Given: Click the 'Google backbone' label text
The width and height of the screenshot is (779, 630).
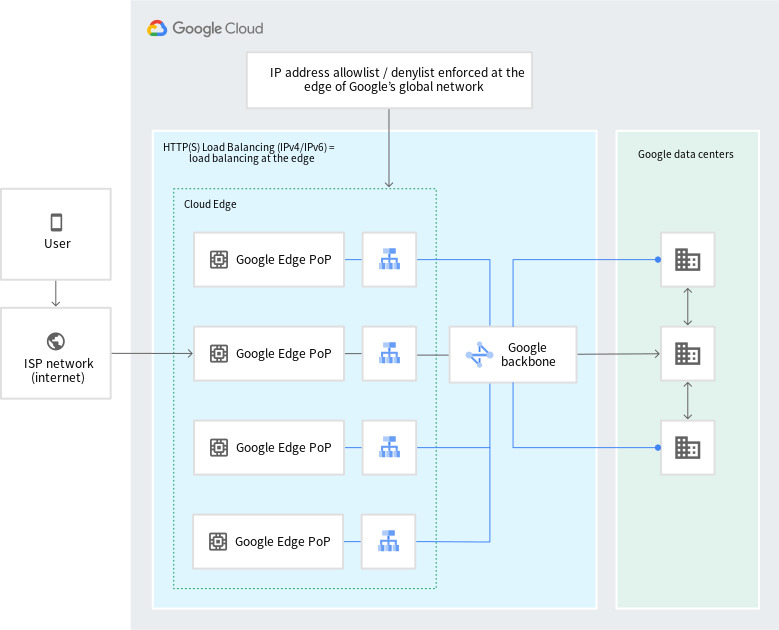Looking at the screenshot, I should pos(528,354).
